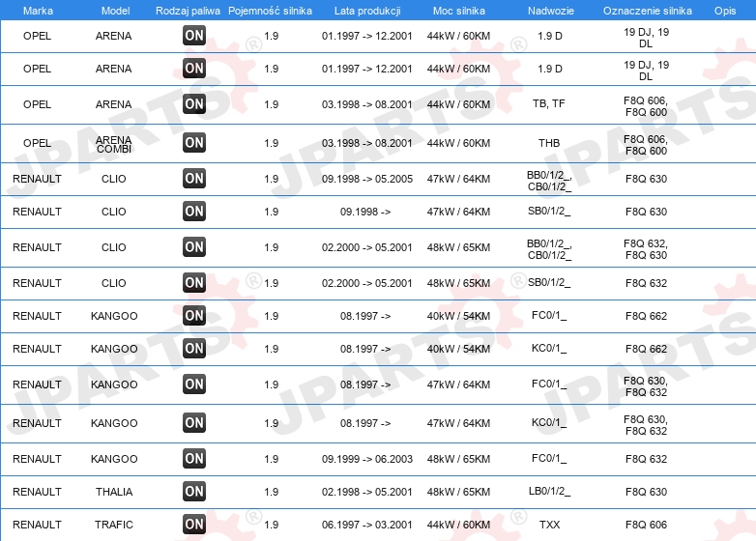Click the RENAULT cell in the Thalia row

tap(37, 492)
